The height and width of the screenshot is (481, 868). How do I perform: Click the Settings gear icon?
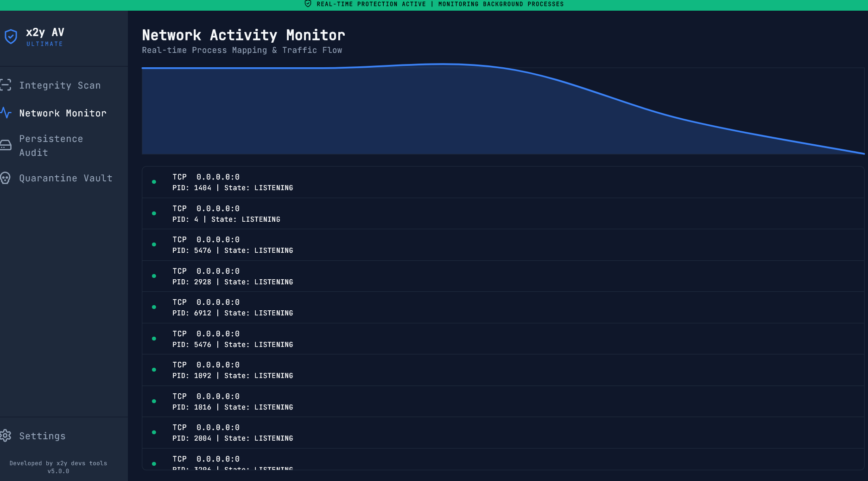[6, 436]
